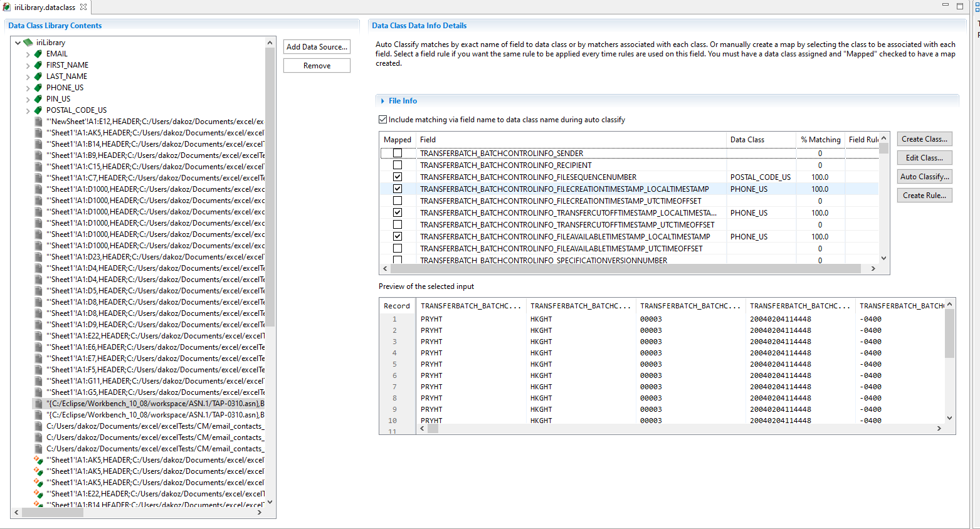The image size is (980, 529).
Task: Expand the FIRST_NAME data class node
Action: click(28, 66)
